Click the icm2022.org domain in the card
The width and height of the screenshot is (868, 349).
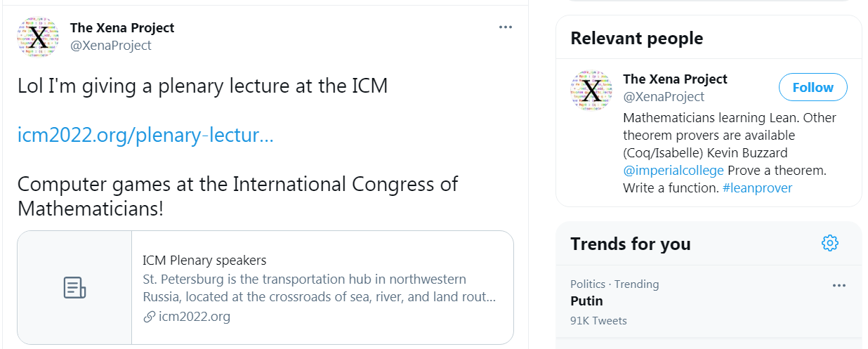pos(195,317)
